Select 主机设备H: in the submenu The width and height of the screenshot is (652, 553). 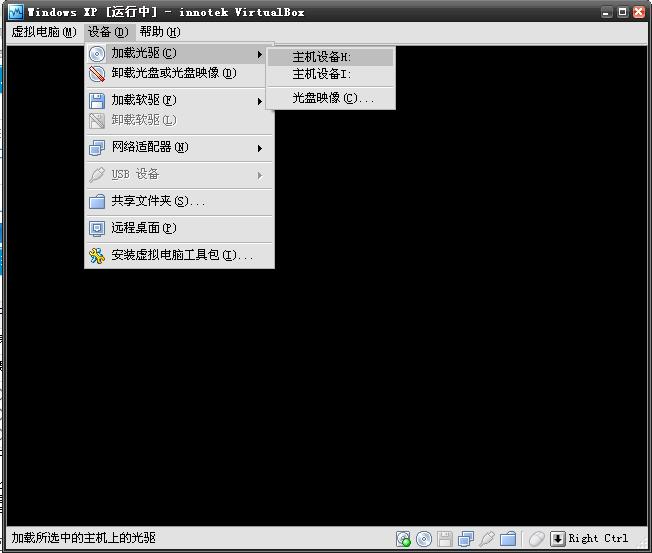(331, 57)
